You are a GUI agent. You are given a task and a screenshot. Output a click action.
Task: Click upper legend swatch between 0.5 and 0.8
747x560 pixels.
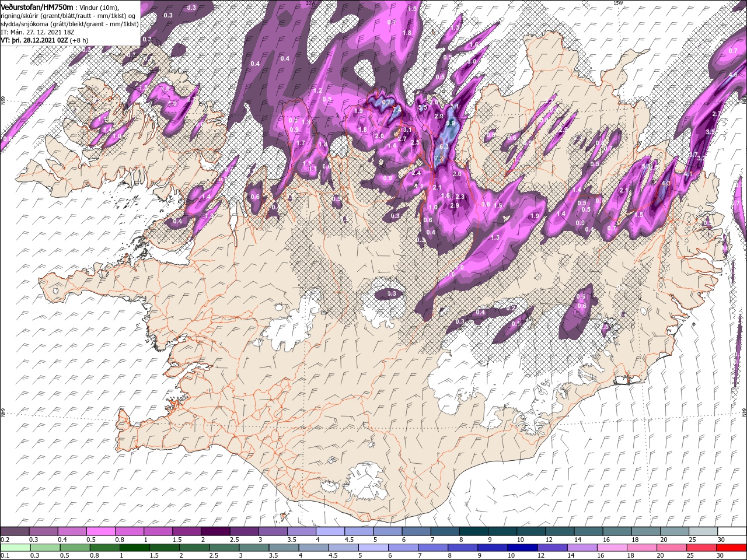point(101,531)
